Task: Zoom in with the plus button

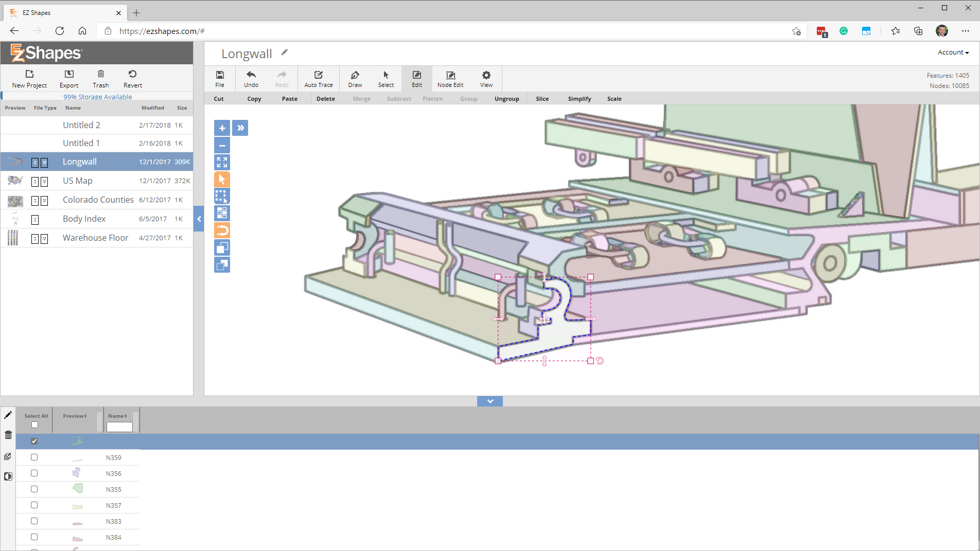Action: tap(222, 128)
